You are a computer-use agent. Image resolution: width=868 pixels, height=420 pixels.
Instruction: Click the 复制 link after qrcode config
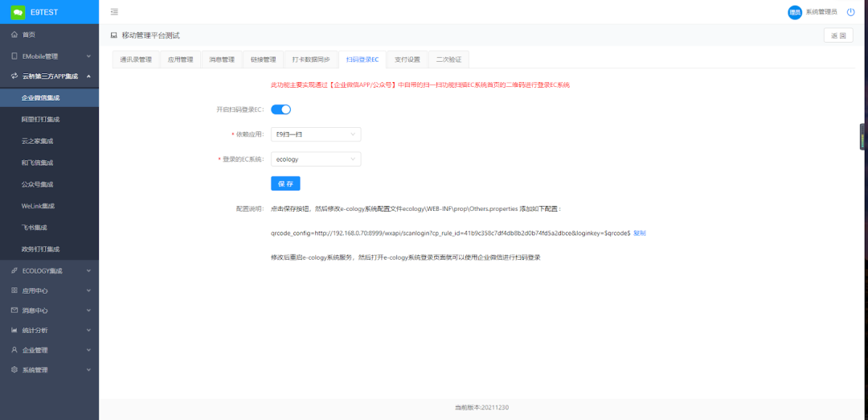coord(640,233)
